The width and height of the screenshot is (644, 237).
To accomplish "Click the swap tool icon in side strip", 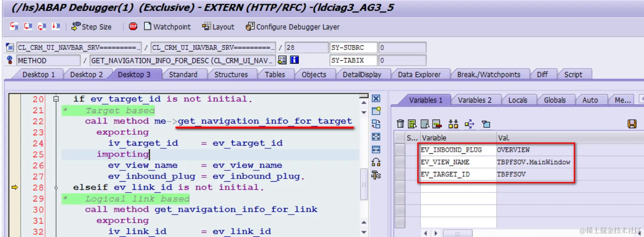I will [376, 124].
